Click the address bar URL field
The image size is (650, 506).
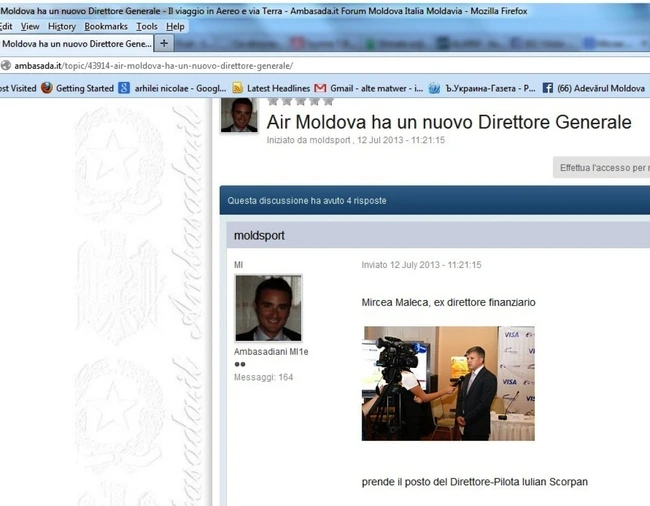click(x=300, y=65)
